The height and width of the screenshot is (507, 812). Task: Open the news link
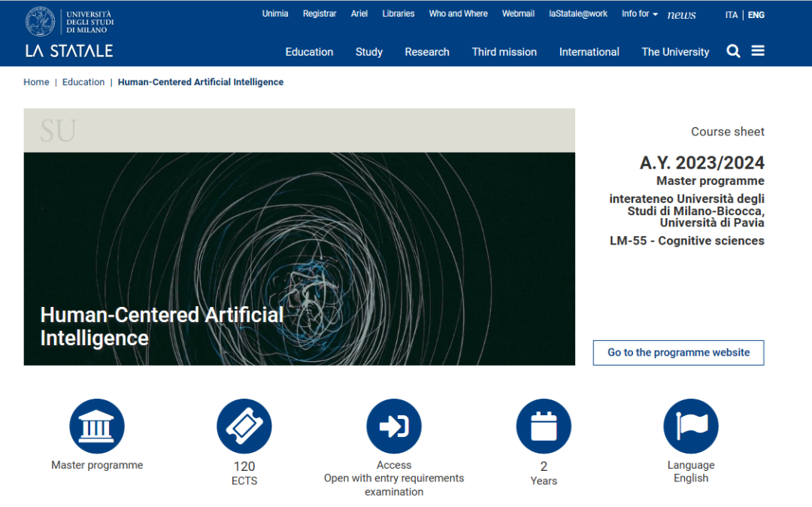681,14
